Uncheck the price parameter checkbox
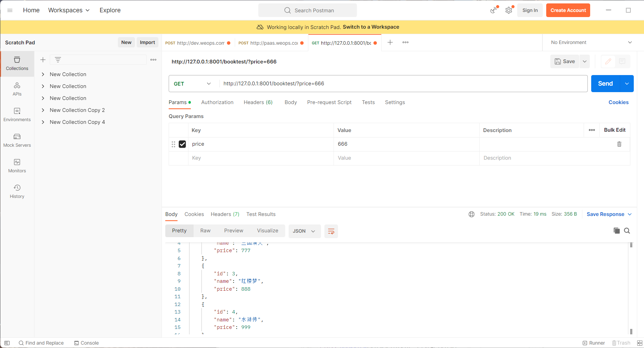The image size is (644, 348). pos(182,144)
